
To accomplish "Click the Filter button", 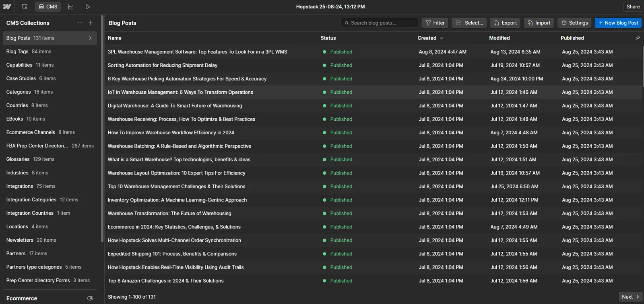I will click(435, 23).
